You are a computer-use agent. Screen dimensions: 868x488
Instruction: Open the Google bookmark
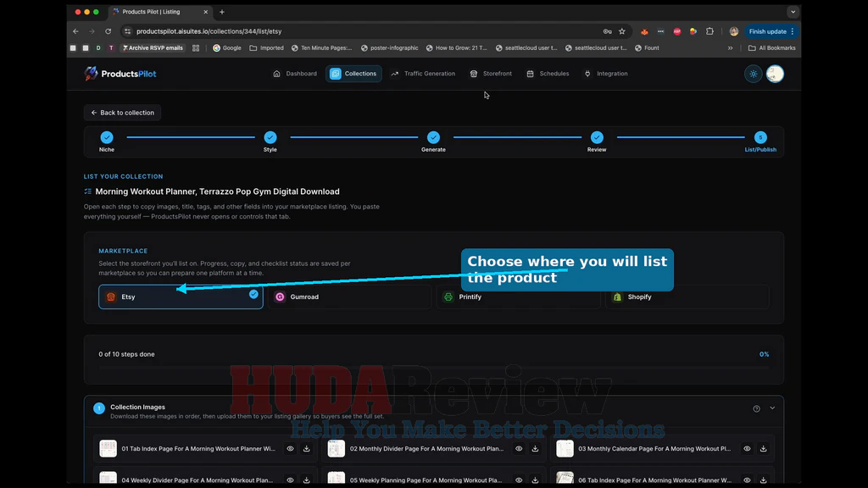227,48
